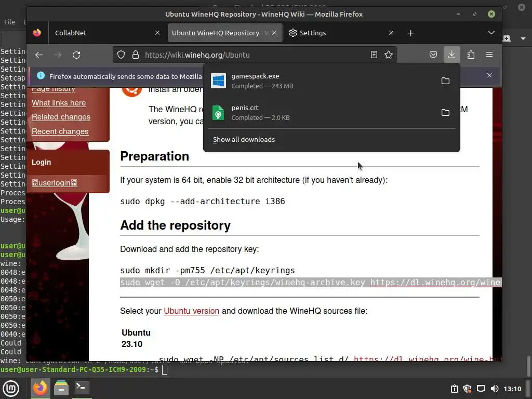Save page to Pocket icon
The height and width of the screenshot is (399, 532).
tap(433, 55)
